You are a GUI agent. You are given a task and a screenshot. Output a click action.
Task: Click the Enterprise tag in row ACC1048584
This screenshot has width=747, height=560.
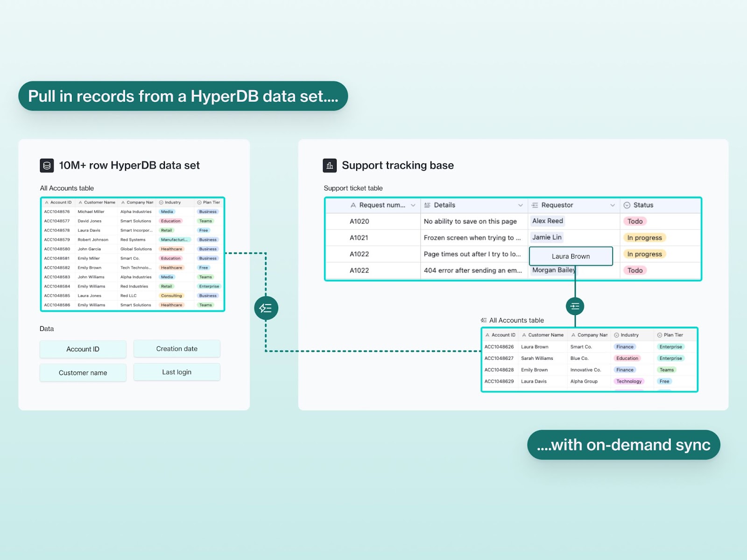point(209,287)
